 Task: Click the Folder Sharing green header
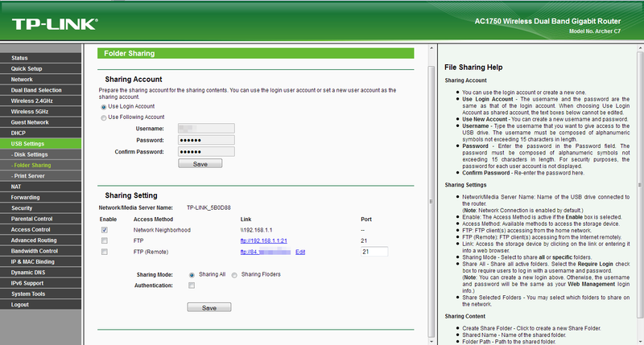(255, 53)
